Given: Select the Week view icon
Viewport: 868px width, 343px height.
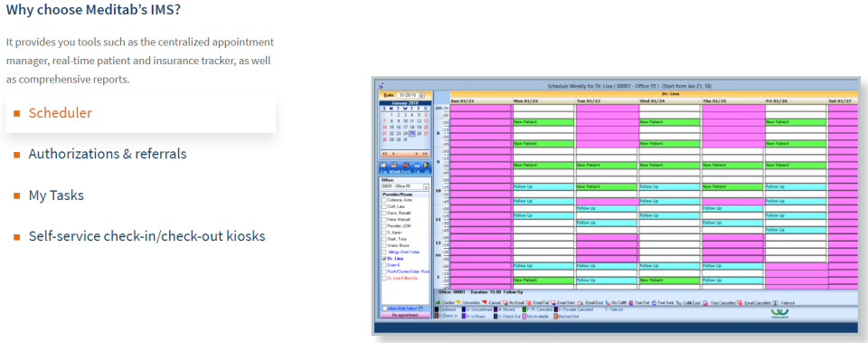Looking at the screenshot, I should pyautogui.click(x=393, y=165).
